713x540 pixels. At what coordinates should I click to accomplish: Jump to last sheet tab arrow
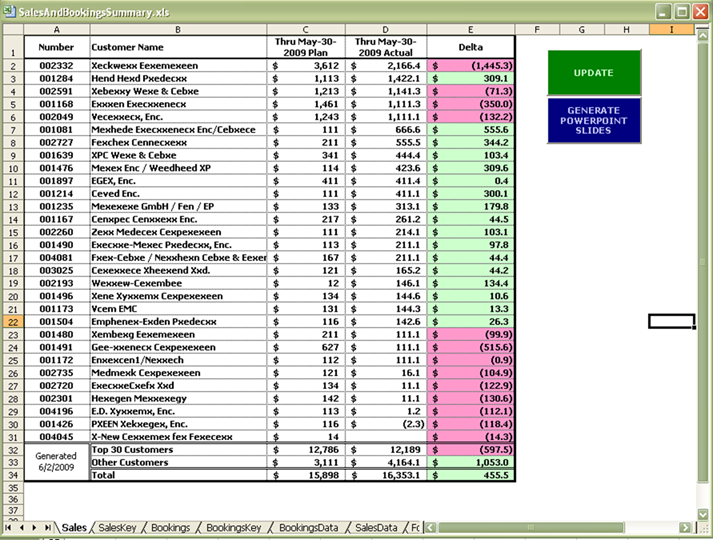tap(47, 528)
